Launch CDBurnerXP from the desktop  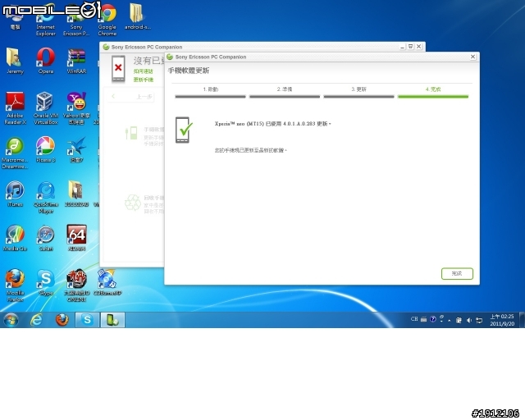(107, 282)
